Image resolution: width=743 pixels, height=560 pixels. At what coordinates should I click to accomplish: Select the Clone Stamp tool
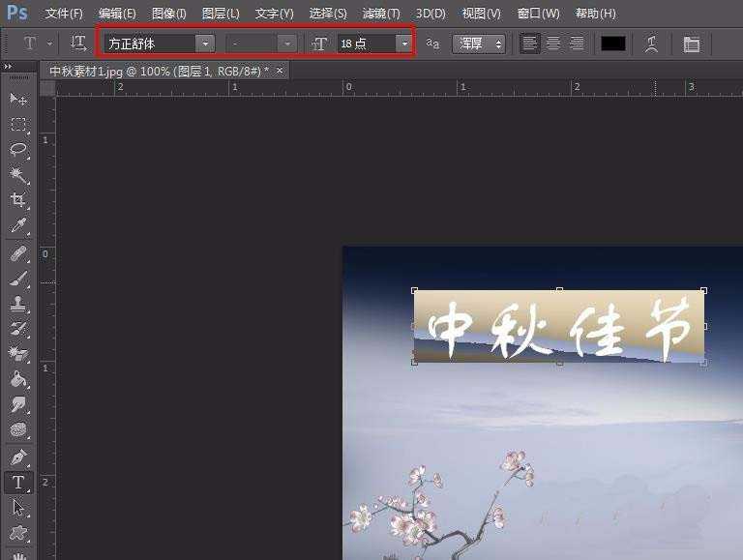pos(18,305)
